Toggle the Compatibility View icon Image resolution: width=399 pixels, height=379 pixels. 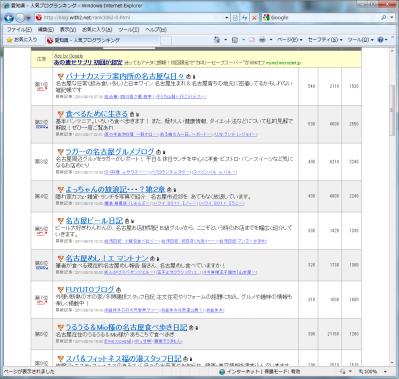click(x=235, y=18)
